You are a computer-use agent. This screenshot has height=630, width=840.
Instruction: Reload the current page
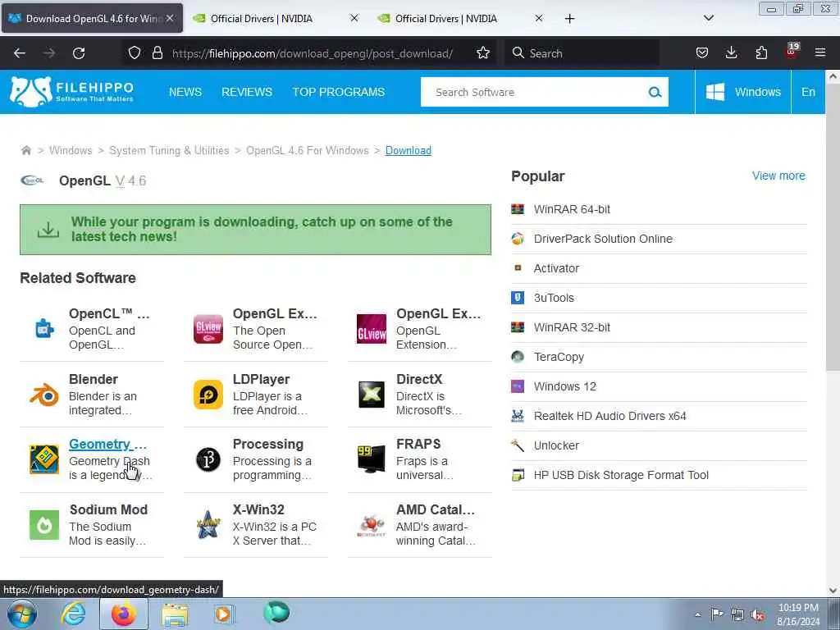coord(79,53)
